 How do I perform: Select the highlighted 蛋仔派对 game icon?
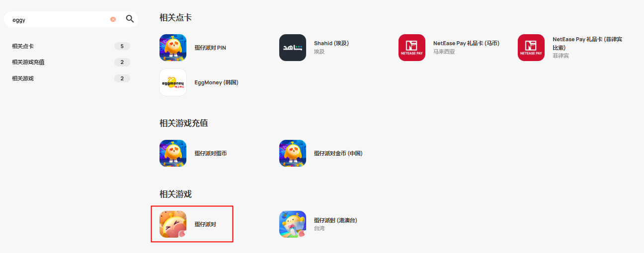173,224
